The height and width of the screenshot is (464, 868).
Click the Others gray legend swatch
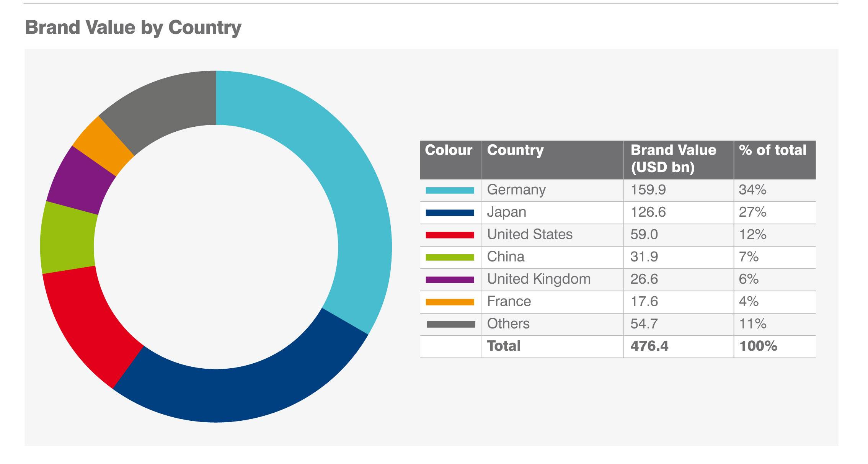point(450,324)
